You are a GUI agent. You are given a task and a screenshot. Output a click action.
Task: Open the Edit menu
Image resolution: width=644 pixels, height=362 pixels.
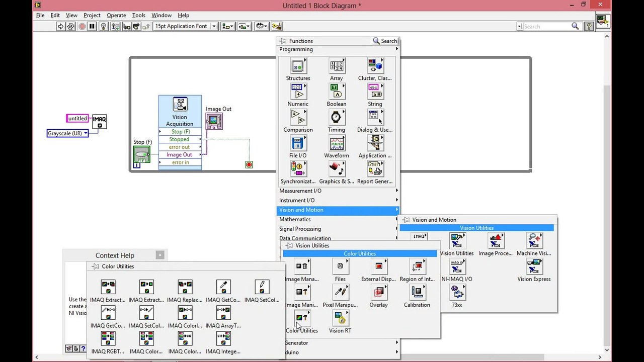(55, 16)
